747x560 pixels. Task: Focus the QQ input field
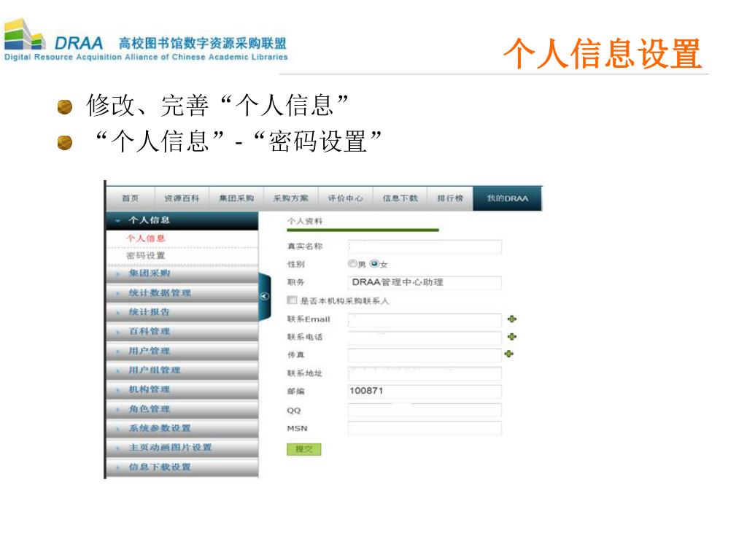pos(425,410)
